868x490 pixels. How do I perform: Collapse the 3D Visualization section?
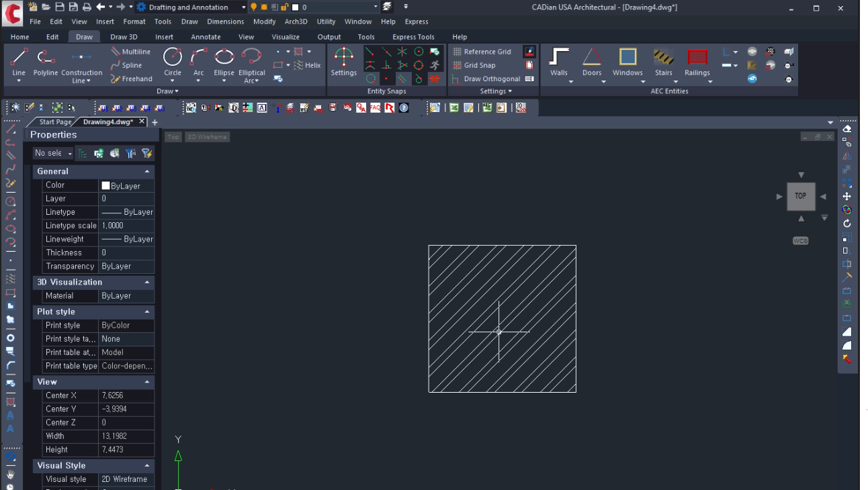(x=147, y=283)
